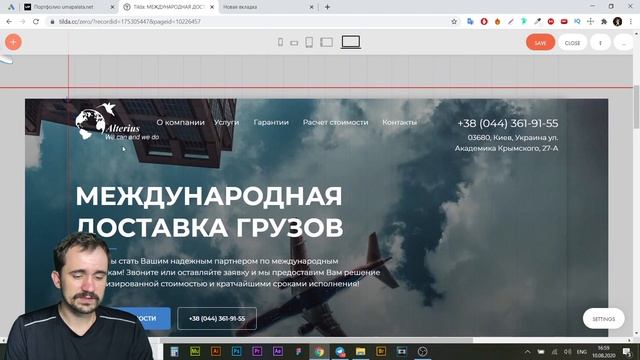
Task: Select the heading 'МЕЖДУНАРОДНАЯ ДОСТАВКА ГРУЗОВ'
Action: pos(209,211)
